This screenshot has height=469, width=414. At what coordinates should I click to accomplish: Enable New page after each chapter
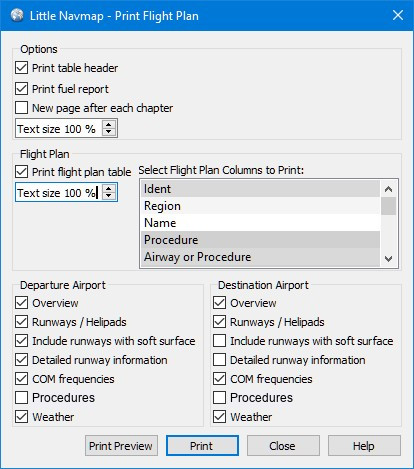click(21, 108)
